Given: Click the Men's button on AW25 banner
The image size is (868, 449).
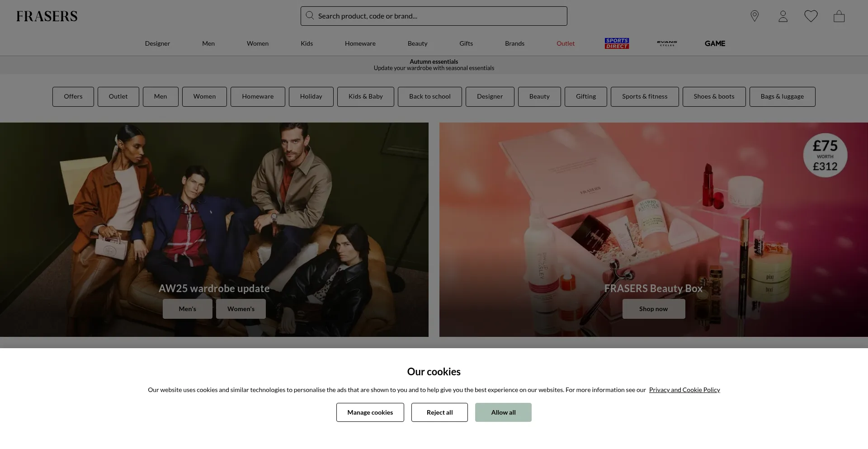Looking at the screenshot, I should coord(188,309).
